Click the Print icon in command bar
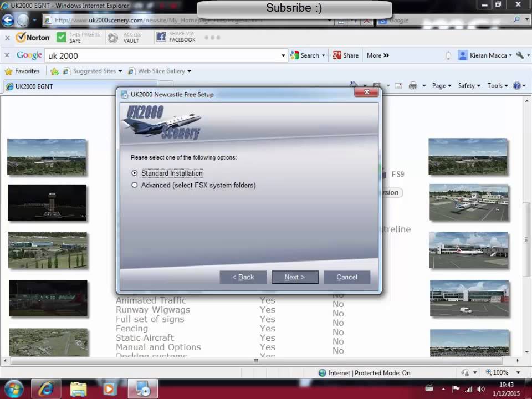The image size is (532, 399). [413, 86]
